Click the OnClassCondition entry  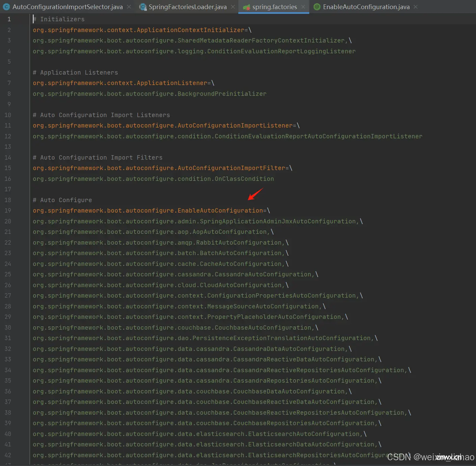[153, 179]
